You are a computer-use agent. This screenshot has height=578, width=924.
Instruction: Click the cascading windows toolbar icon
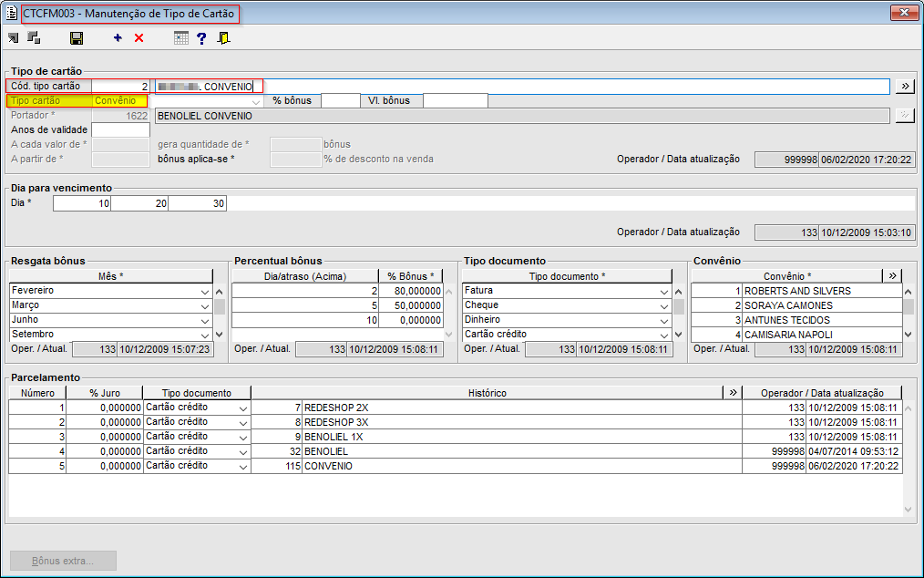[34, 38]
